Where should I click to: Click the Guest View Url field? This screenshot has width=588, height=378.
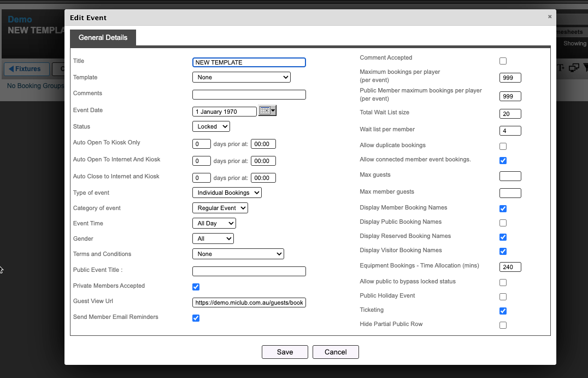tap(249, 303)
